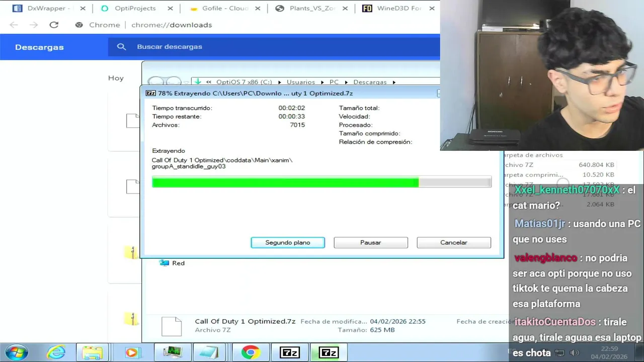Click the Descargas page title
This screenshot has height=362, width=644.
39,47
